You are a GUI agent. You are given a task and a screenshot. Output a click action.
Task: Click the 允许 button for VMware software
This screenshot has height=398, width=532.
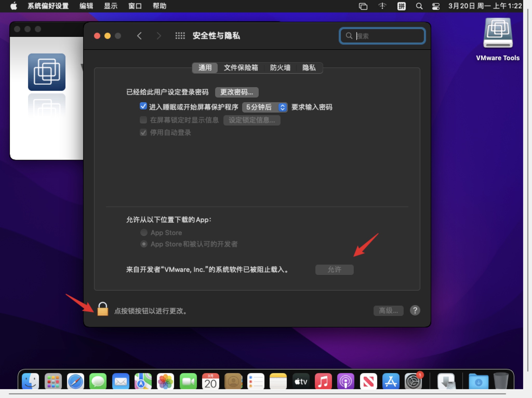[334, 270]
